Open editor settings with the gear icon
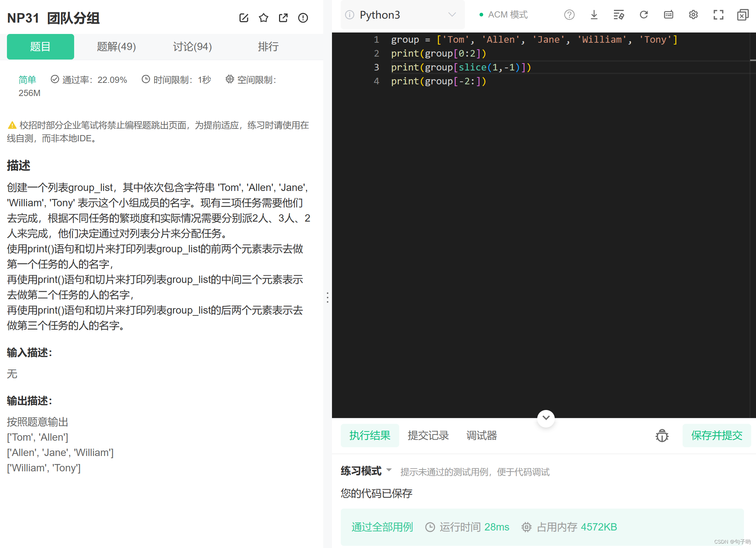This screenshot has width=756, height=548. [x=693, y=15]
